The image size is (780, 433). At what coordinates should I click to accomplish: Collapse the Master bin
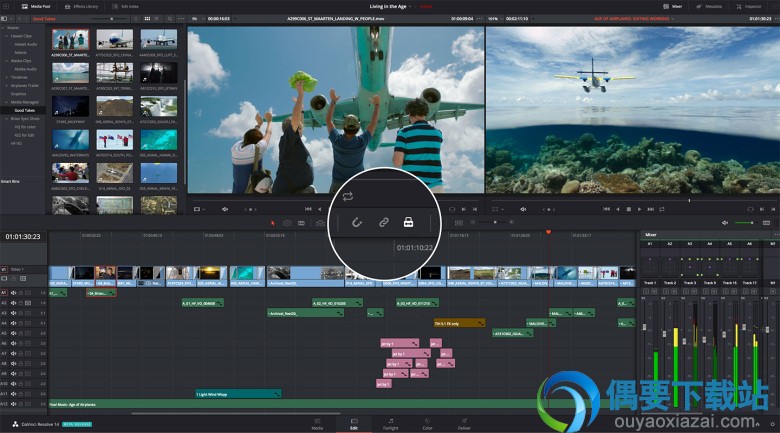[x=3, y=28]
